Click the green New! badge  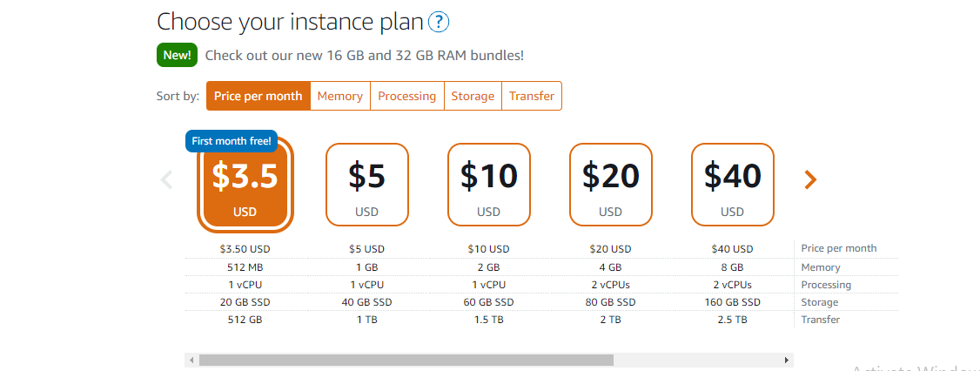coord(177,56)
